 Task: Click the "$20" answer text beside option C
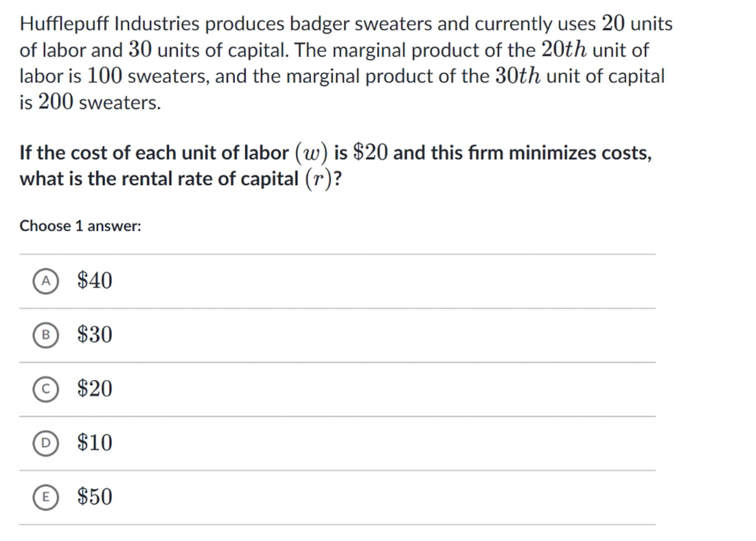click(x=94, y=388)
